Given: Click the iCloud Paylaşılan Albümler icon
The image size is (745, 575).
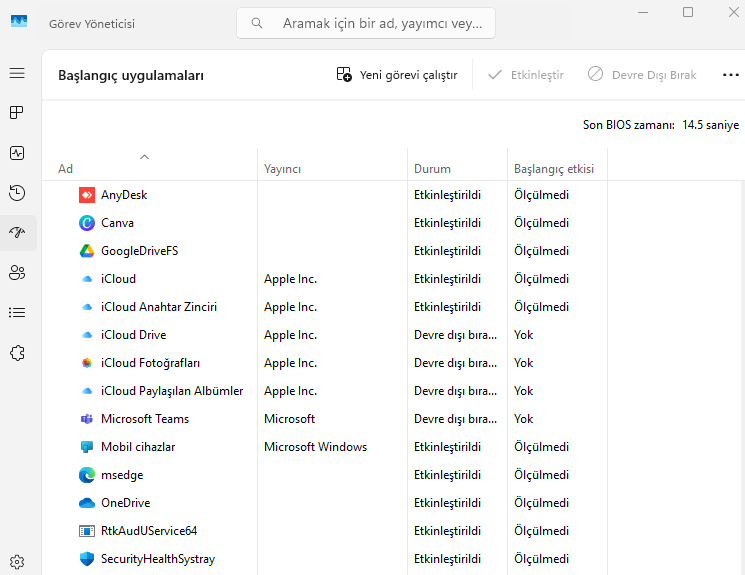Looking at the screenshot, I should 87,391.
